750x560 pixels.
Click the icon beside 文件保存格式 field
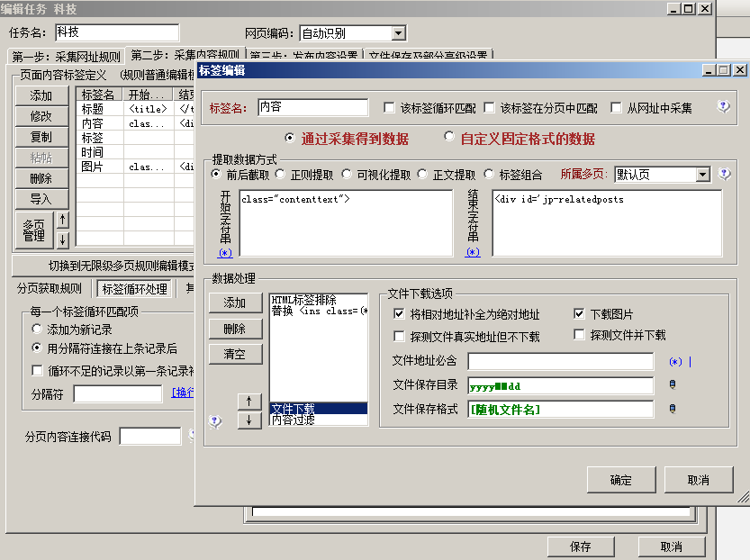[x=671, y=409]
